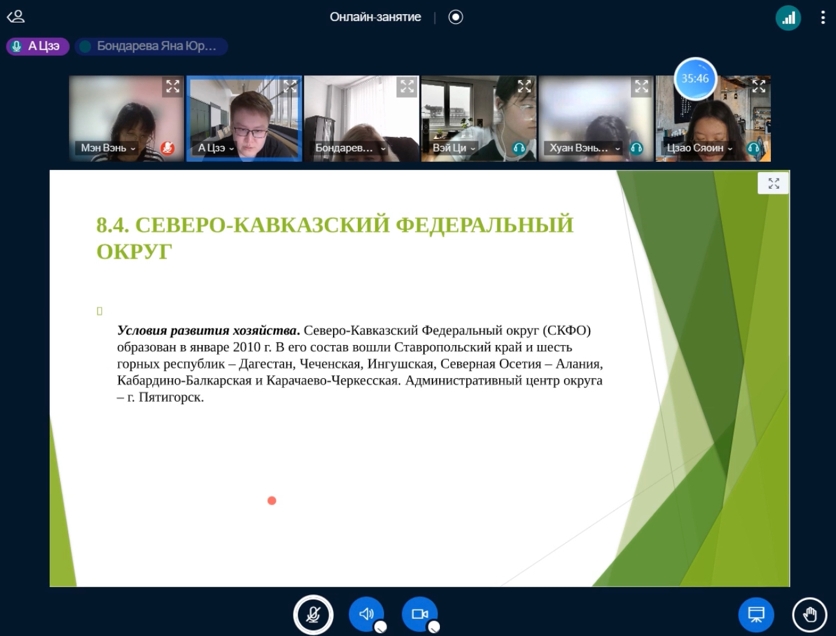Open the three-dot options menu
Screen dimensions: 836x636
click(823, 17)
